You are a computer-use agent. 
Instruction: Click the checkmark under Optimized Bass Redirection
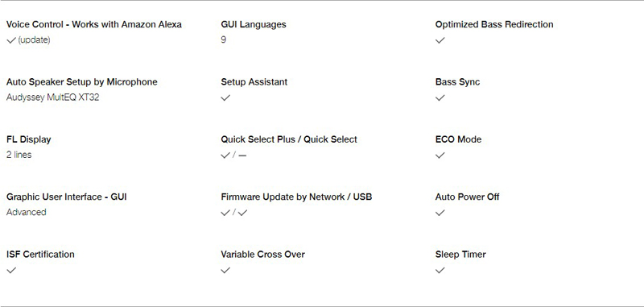[440, 40]
